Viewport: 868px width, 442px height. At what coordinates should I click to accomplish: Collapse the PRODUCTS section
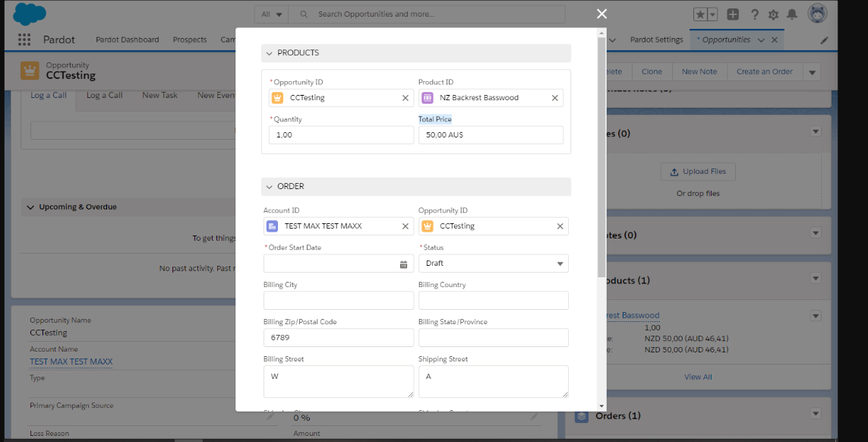tap(270, 53)
